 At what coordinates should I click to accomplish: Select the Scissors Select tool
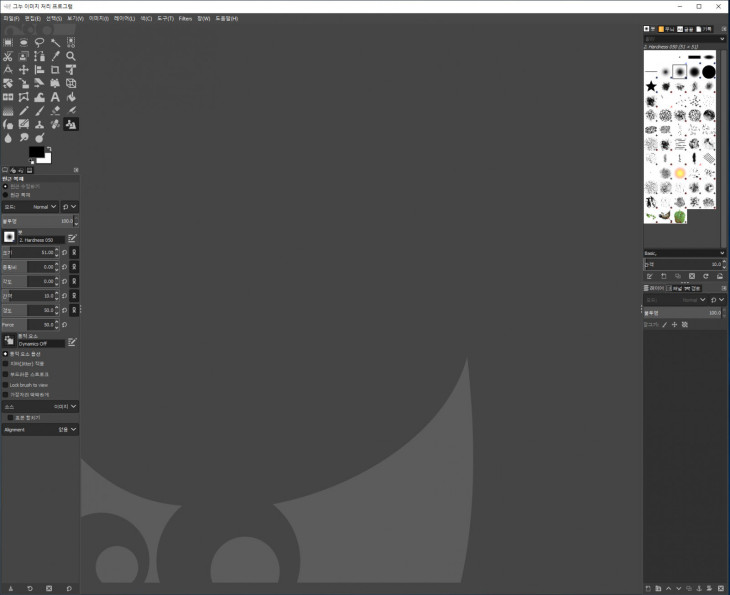point(8,56)
